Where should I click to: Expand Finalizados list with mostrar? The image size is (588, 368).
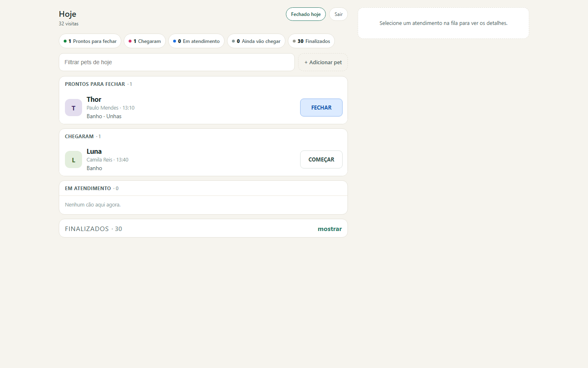click(x=330, y=229)
